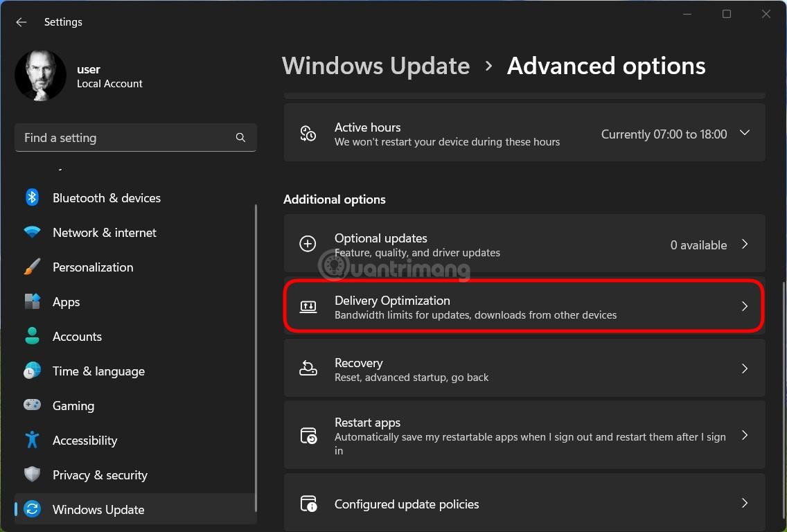Expand the Active hours dropdown chevron

coord(745,133)
